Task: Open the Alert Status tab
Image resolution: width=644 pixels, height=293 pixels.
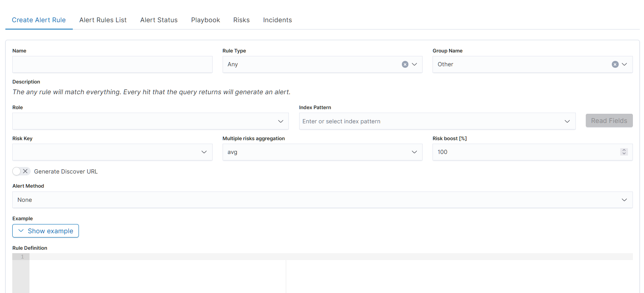Action: [159, 20]
